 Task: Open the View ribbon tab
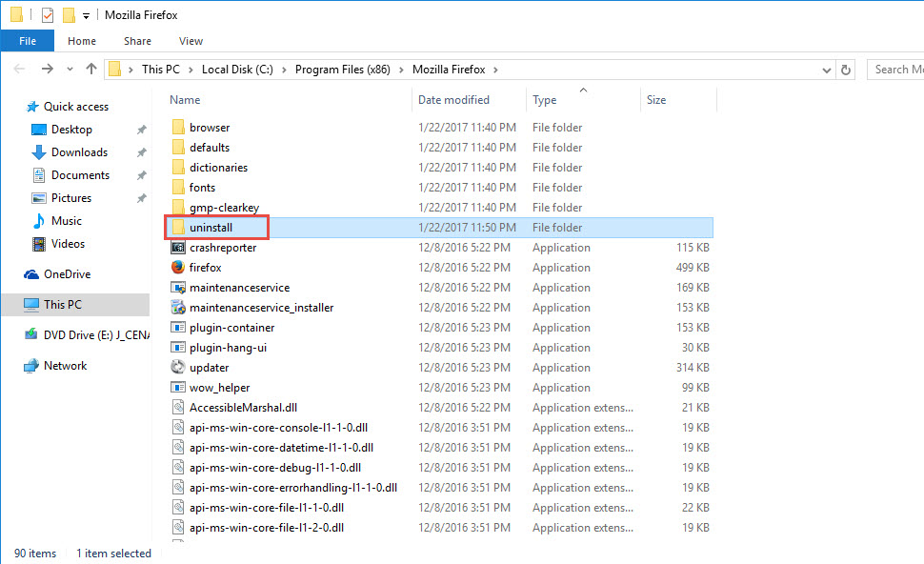point(191,41)
